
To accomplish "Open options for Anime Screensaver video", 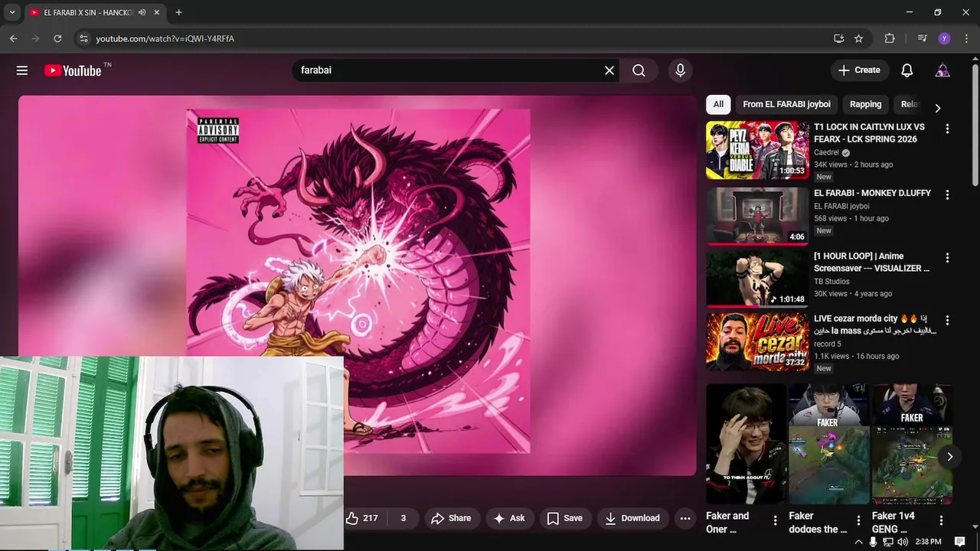I will pyautogui.click(x=947, y=258).
